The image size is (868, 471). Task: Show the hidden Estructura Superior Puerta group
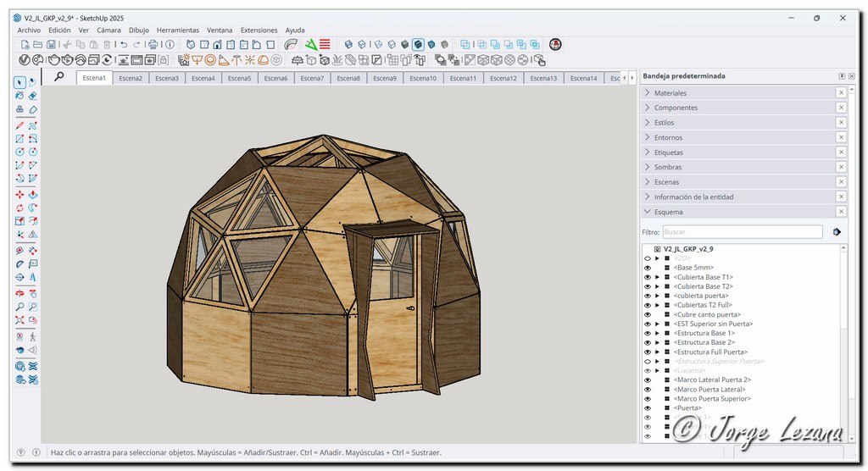[x=648, y=361]
